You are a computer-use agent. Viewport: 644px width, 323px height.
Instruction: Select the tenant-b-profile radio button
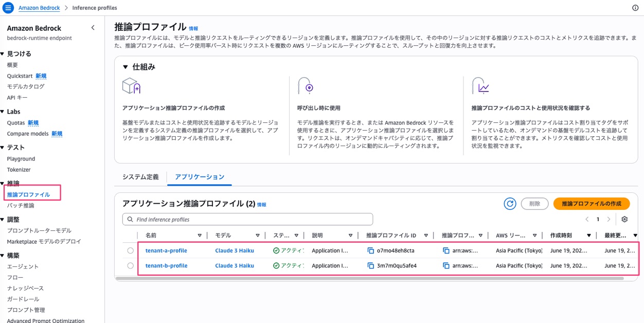(x=130, y=266)
